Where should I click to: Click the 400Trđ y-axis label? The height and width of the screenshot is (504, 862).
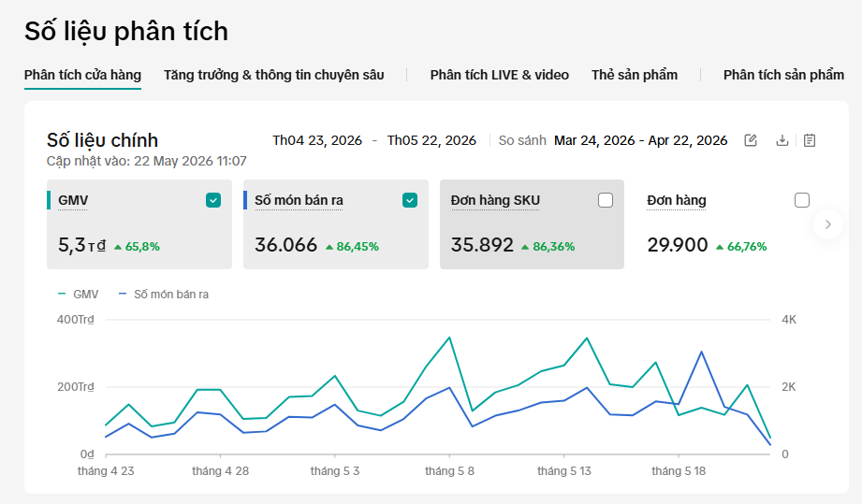point(75,320)
